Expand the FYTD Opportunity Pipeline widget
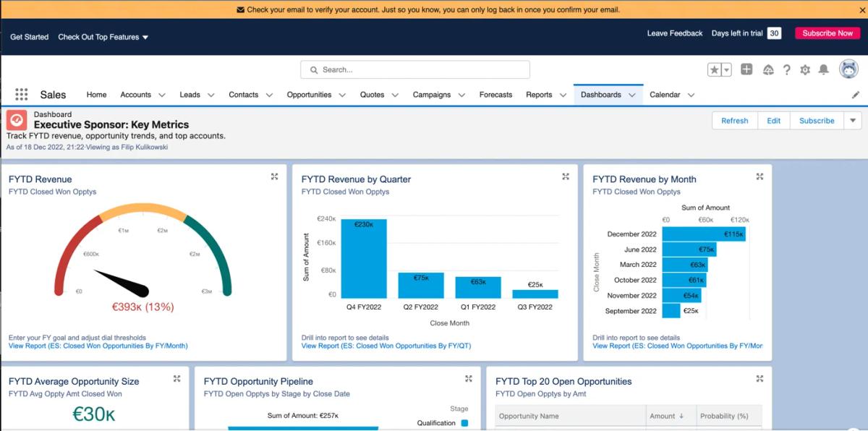868x431 pixels. coord(469,378)
